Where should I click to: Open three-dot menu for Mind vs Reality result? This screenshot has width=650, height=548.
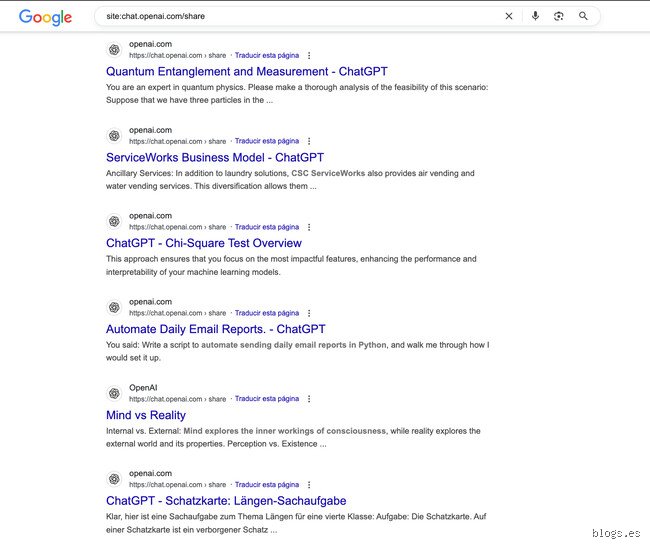309,399
